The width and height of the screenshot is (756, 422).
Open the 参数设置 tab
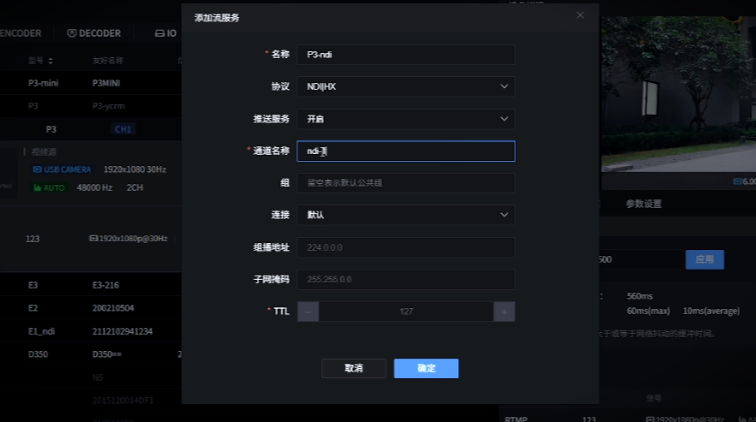644,204
